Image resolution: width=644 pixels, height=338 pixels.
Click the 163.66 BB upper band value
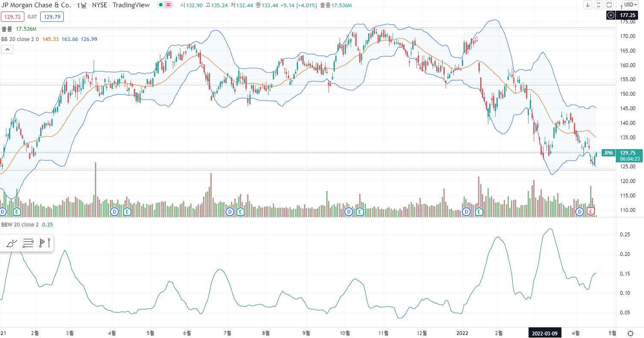click(x=70, y=39)
